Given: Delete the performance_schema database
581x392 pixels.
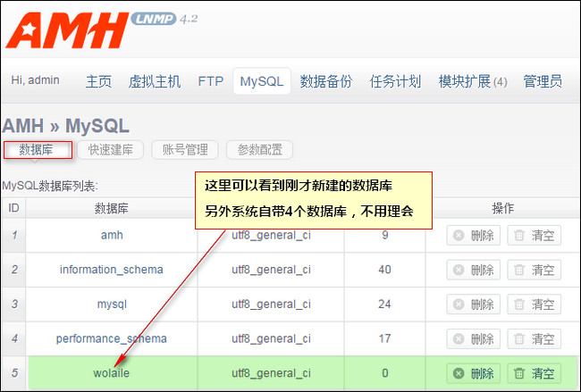Looking at the screenshot, I should [474, 338].
